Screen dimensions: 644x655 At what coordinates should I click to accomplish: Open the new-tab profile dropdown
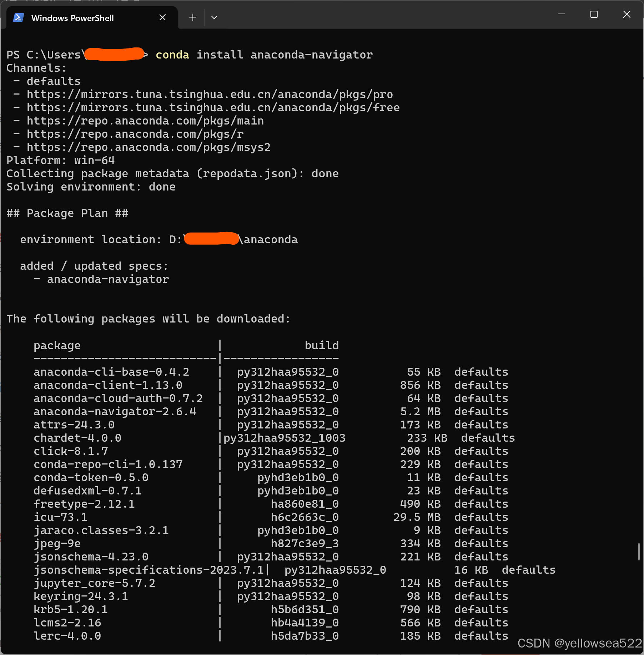[x=214, y=17]
